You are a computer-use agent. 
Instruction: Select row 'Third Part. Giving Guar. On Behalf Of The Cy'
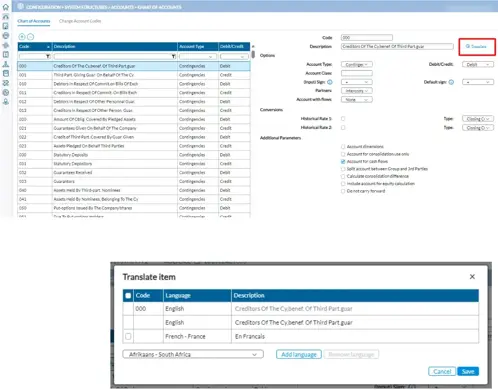(x=134, y=75)
